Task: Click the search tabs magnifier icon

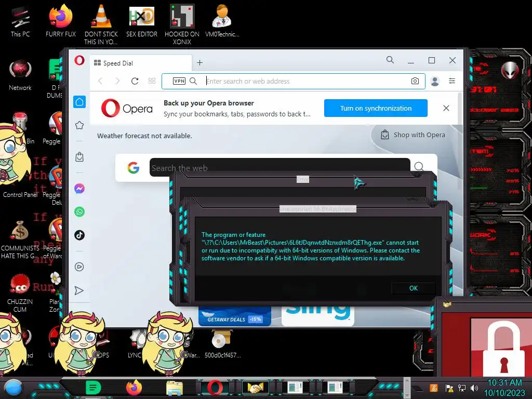Action: click(390, 60)
